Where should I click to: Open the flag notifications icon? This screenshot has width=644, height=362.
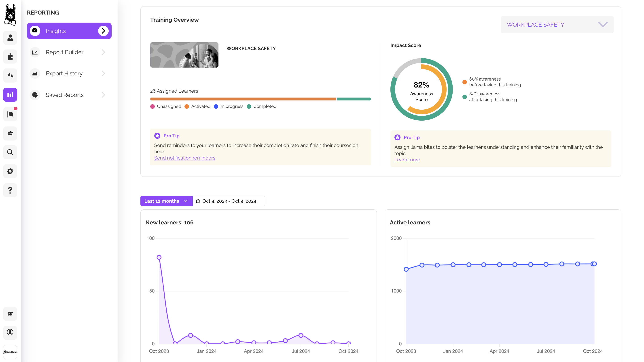pos(10,114)
